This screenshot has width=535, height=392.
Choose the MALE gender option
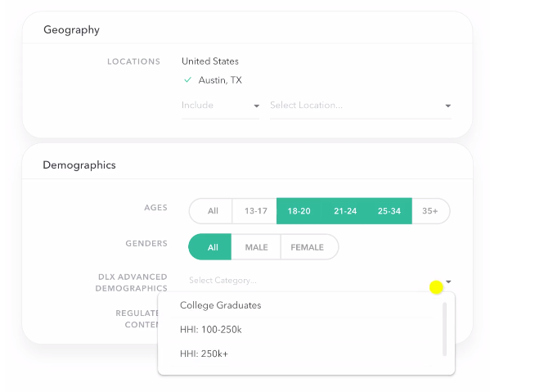click(256, 247)
